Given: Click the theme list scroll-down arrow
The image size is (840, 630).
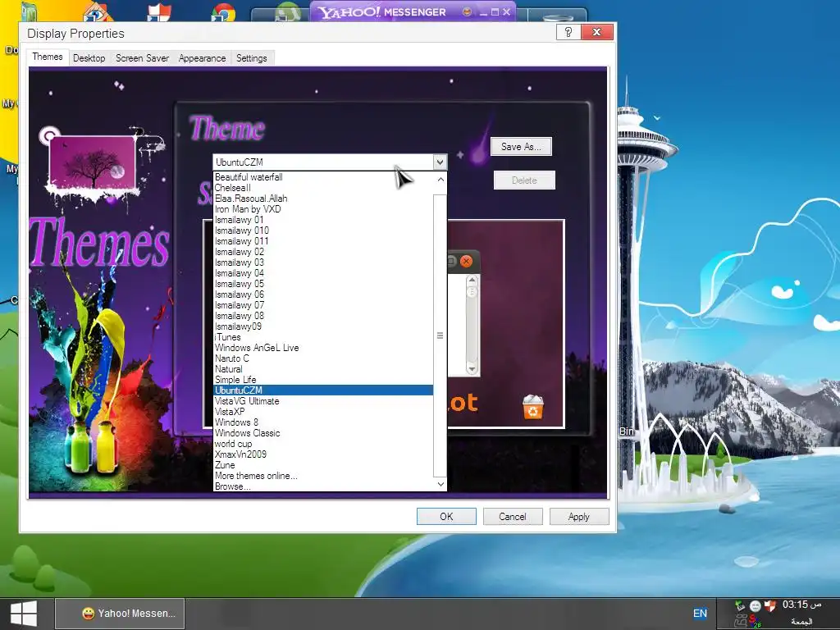Looking at the screenshot, I should (x=441, y=484).
